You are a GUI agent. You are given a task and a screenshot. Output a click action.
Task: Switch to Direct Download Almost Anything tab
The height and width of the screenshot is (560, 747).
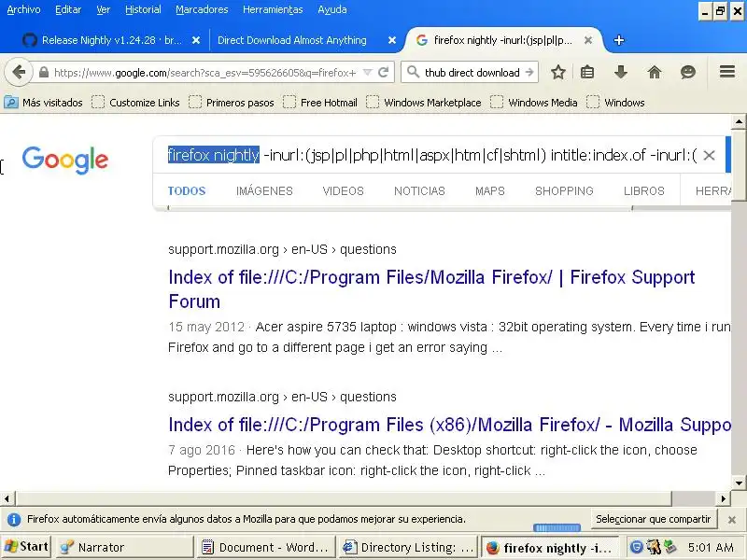tap(292, 40)
